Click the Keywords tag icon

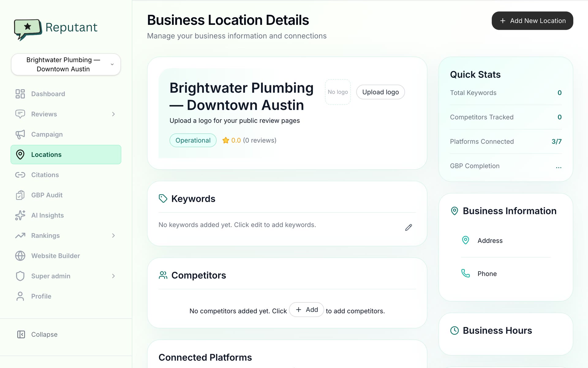pyautogui.click(x=163, y=198)
